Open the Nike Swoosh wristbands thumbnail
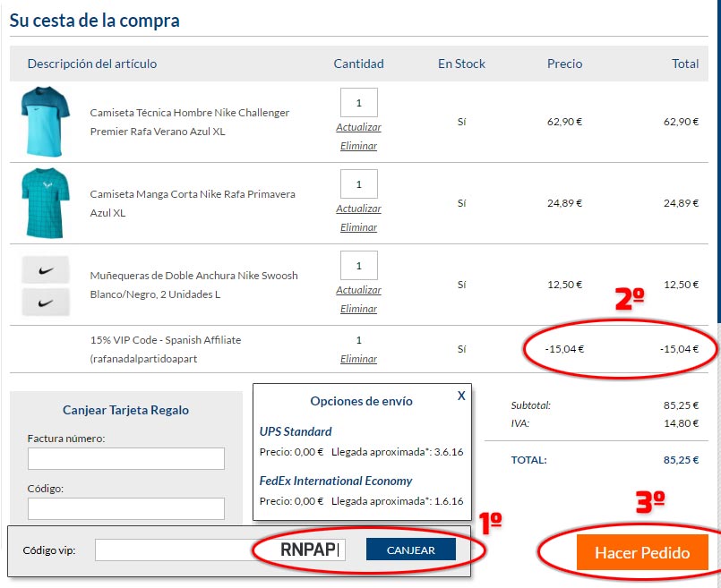Screen dimensions: 721x588 (x=46, y=285)
